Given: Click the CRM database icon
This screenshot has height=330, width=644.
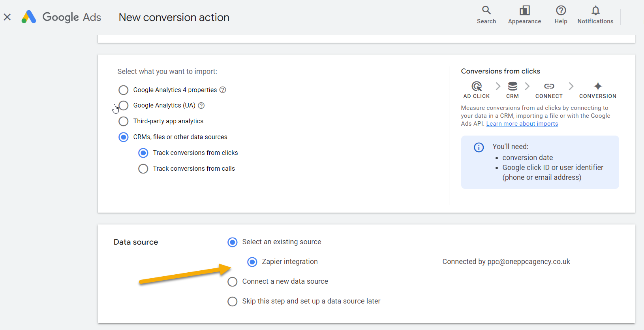Looking at the screenshot, I should 513,86.
